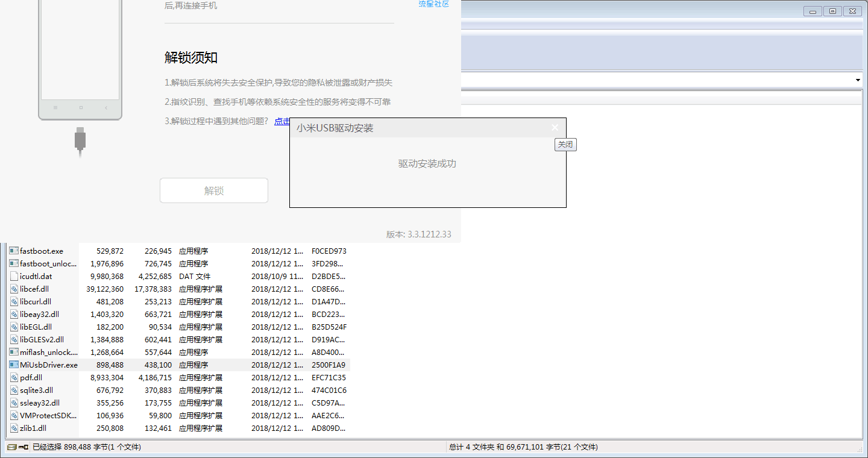Click the key password icon in status bar
This screenshot has width=868, height=458.
(x=24, y=447)
